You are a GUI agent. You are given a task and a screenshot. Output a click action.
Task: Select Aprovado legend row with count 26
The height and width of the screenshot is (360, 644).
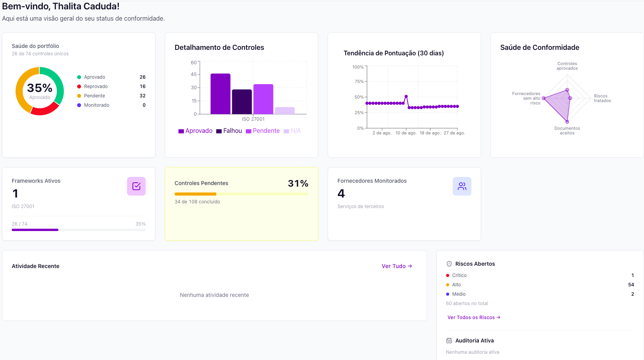[111, 77]
